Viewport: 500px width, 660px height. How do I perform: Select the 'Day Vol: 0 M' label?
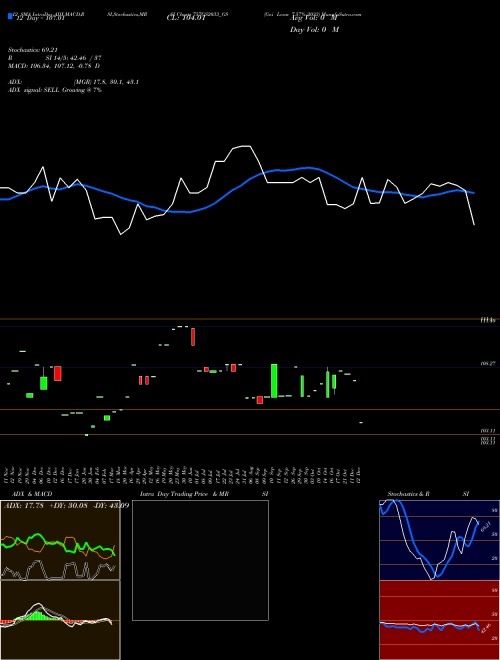click(314, 30)
